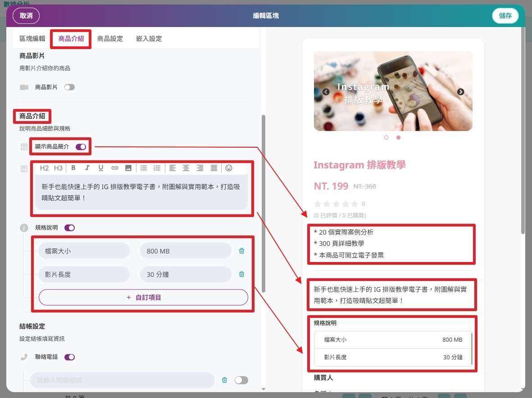The width and height of the screenshot is (532, 398).
Task: Click the left panel vertical scrollbar
Action: point(263,204)
